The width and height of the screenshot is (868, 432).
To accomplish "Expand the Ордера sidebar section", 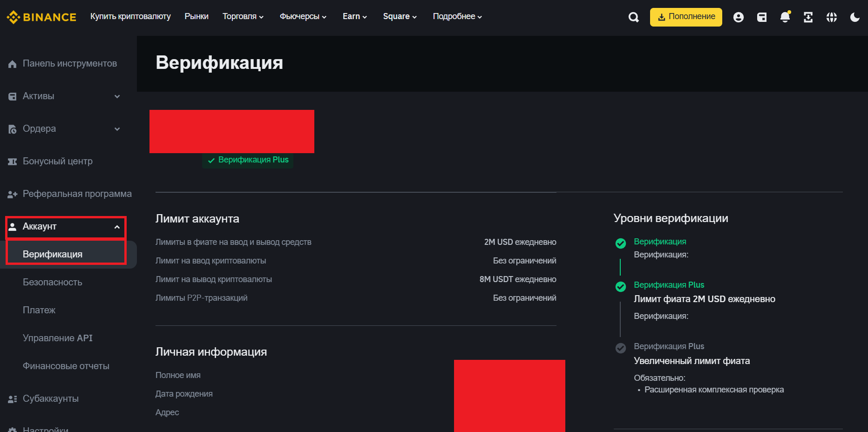I will pyautogui.click(x=117, y=129).
